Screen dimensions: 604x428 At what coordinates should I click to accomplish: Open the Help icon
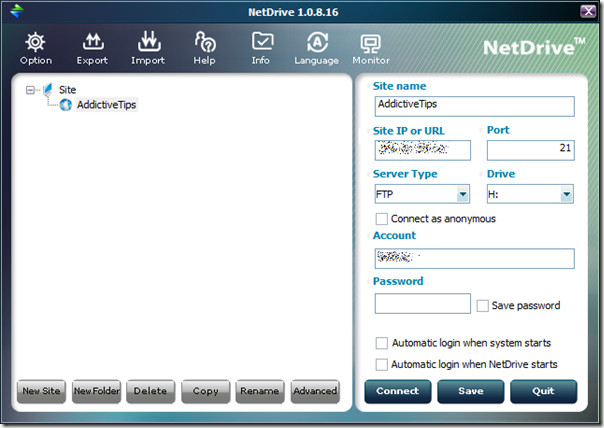(x=205, y=42)
